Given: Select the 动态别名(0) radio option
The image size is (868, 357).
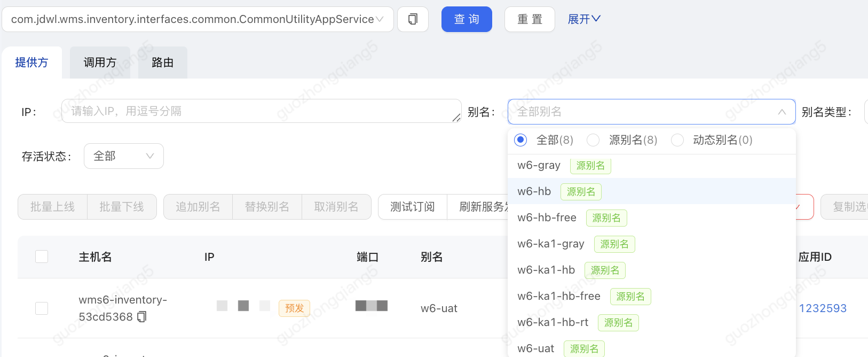Looking at the screenshot, I should click(677, 140).
